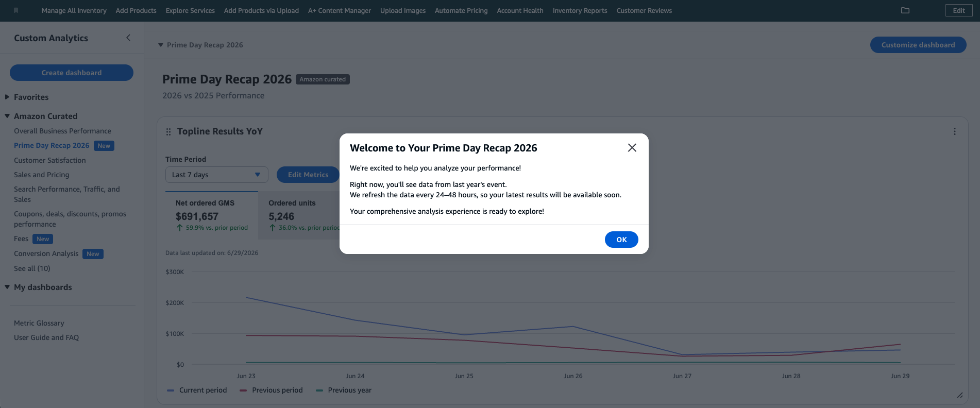Image resolution: width=980 pixels, height=408 pixels.
Task: Click the Edit button in top bar
Action: 959,10
